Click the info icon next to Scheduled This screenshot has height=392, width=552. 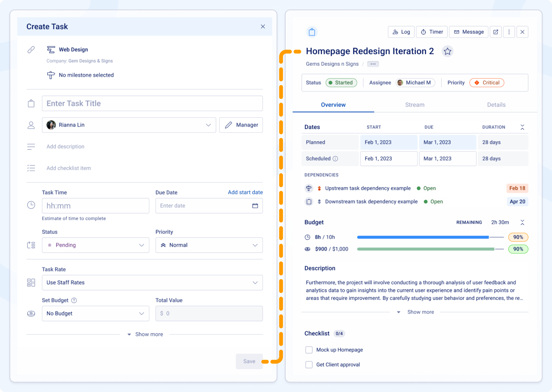pyautogui.click(x=335, y=159)
